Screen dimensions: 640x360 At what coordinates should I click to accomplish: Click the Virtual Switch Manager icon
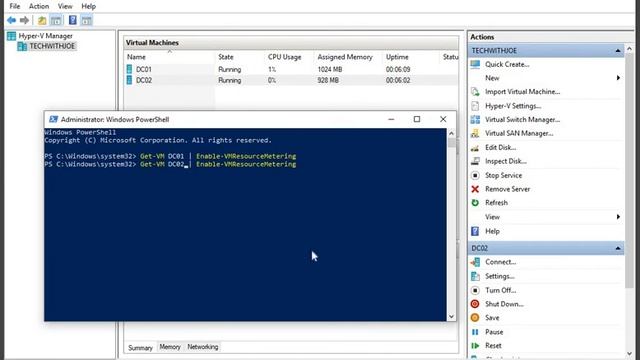(x=475, y=120)
